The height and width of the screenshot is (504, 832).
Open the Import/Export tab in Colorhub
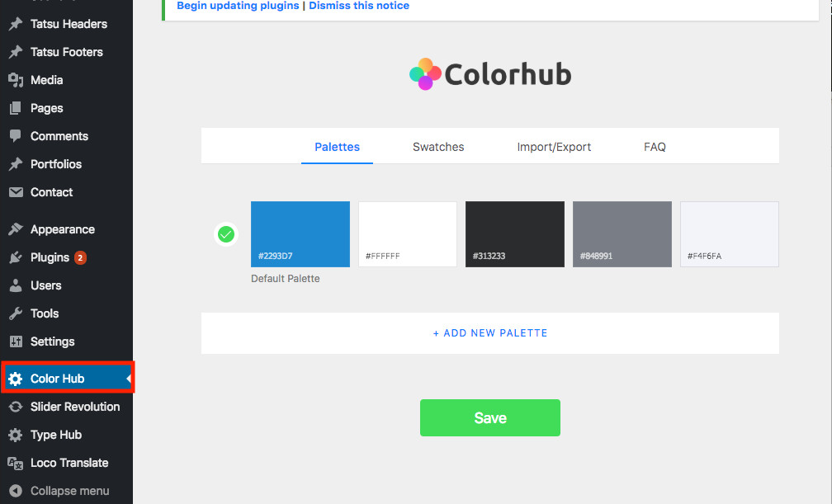tap(554, 147)
